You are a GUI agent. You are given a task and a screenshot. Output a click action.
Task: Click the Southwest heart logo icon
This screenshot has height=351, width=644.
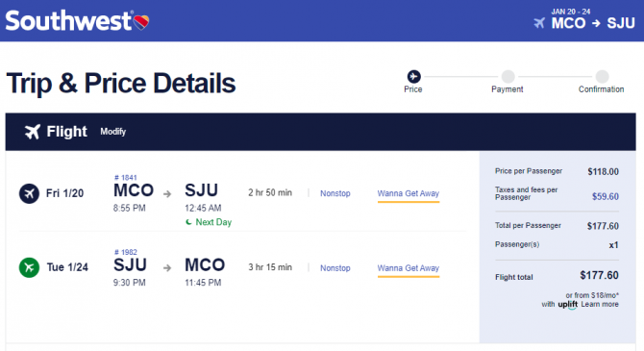click(x=141, y=22)
